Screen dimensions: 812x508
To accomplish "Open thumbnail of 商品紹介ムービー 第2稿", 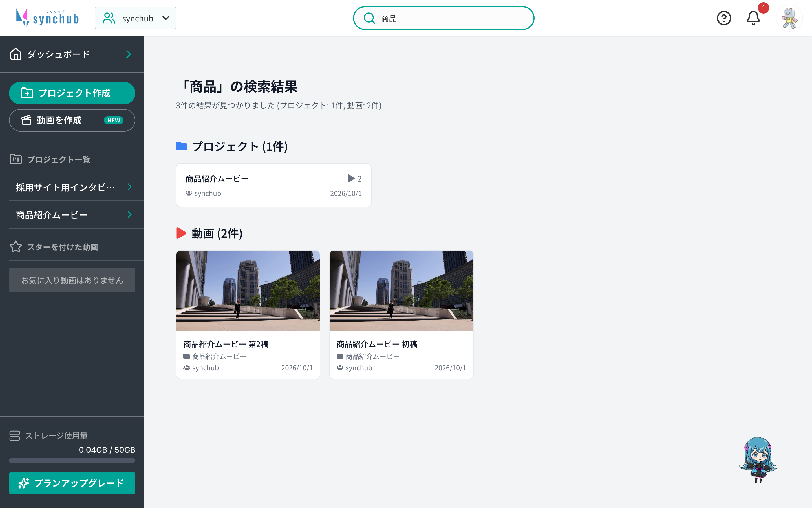I will 248,291.
